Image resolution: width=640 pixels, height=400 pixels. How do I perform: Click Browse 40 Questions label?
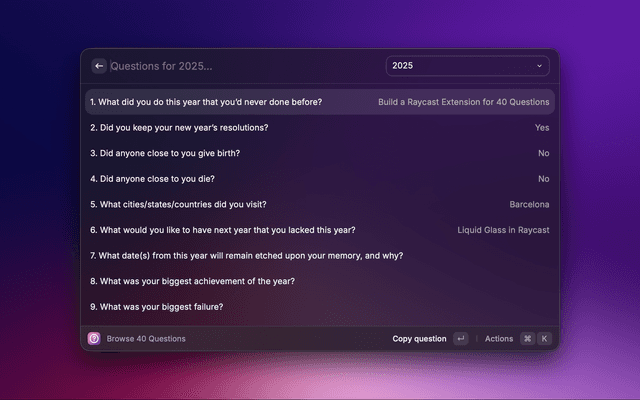(146, 339)
